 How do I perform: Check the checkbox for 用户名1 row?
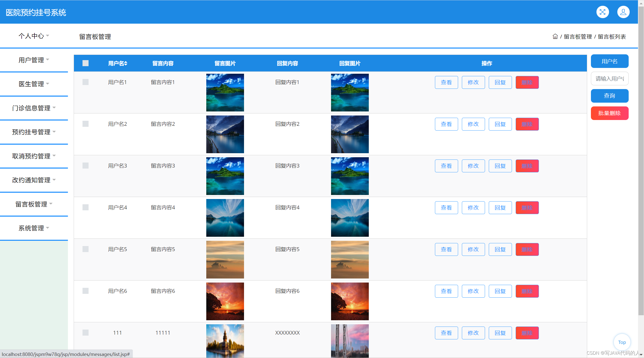pyautogui.click(x=86, y=82)
